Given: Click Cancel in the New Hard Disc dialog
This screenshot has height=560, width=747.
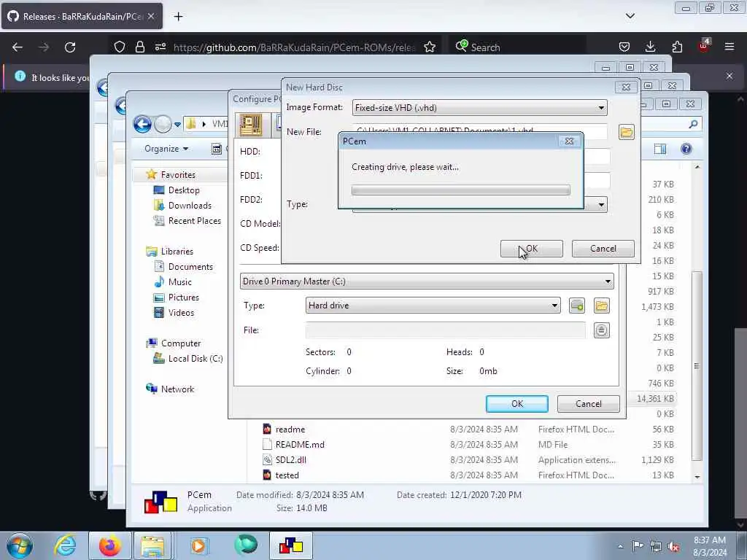Looking at the screenshot, I should pos(603,249).
